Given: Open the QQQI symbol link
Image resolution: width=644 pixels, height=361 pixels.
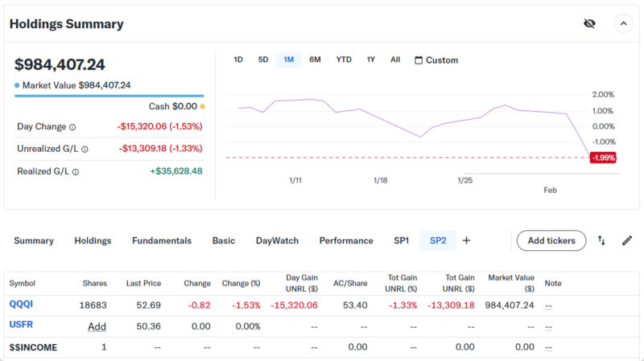Looking at the screenshot, I should 21,305.
